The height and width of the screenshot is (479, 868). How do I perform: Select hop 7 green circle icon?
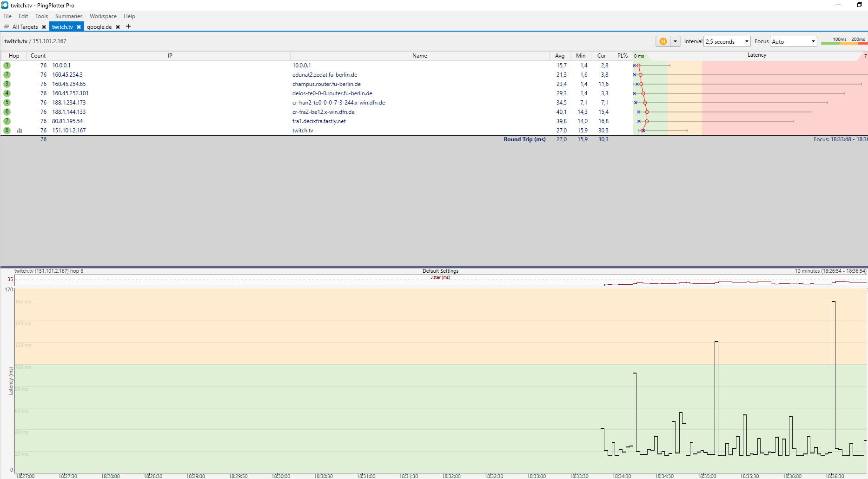tap(7, 121)
